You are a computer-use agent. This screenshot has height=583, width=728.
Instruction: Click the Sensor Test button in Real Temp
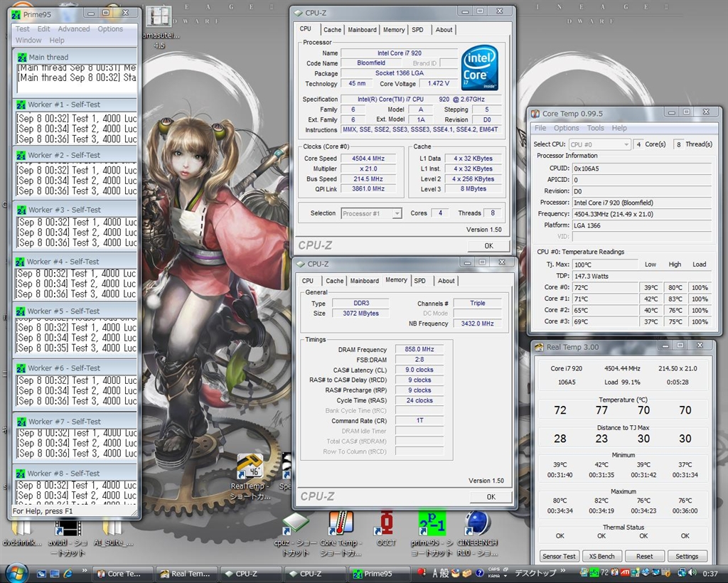click(559, 556)
